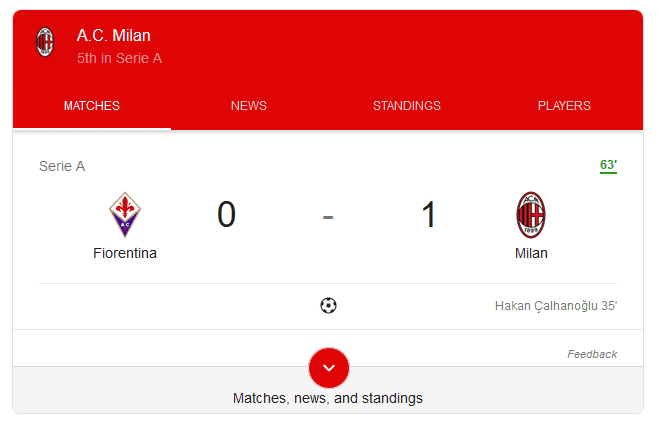Select the PLAYERS tab
The image size is (661, 425).
[564, 105]
